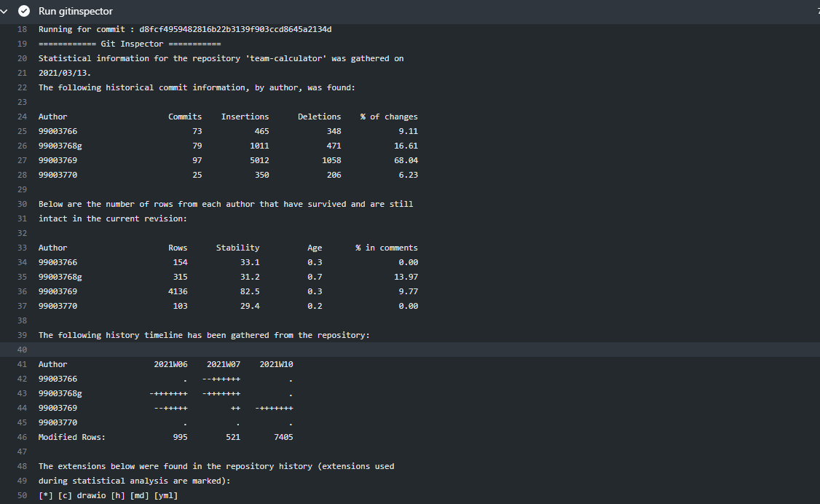The width and height of the screenshot is (820, 504).
Task: Click age value 0.7
Action: (315, 277)
